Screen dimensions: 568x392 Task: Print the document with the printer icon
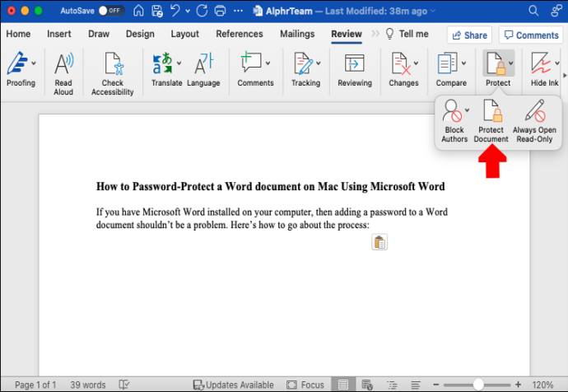220,11
